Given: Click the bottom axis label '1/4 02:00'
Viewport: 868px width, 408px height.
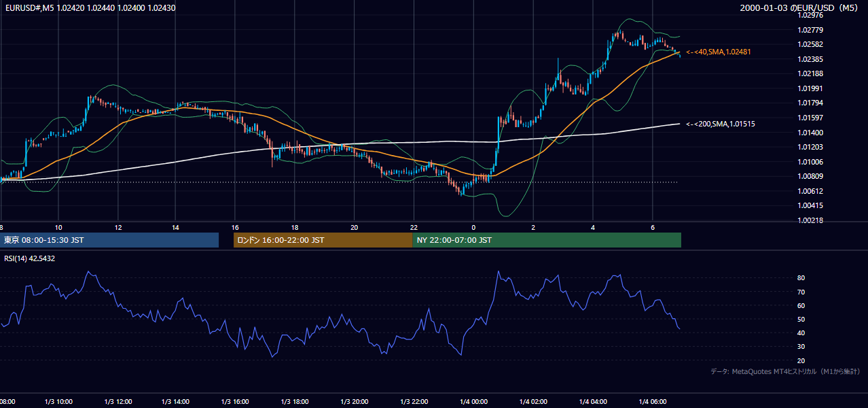Looking at the screenshot, I should click(533, 402).
